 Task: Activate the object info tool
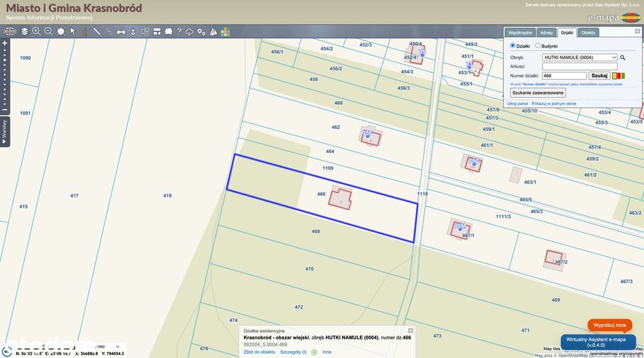coord(85,32)
